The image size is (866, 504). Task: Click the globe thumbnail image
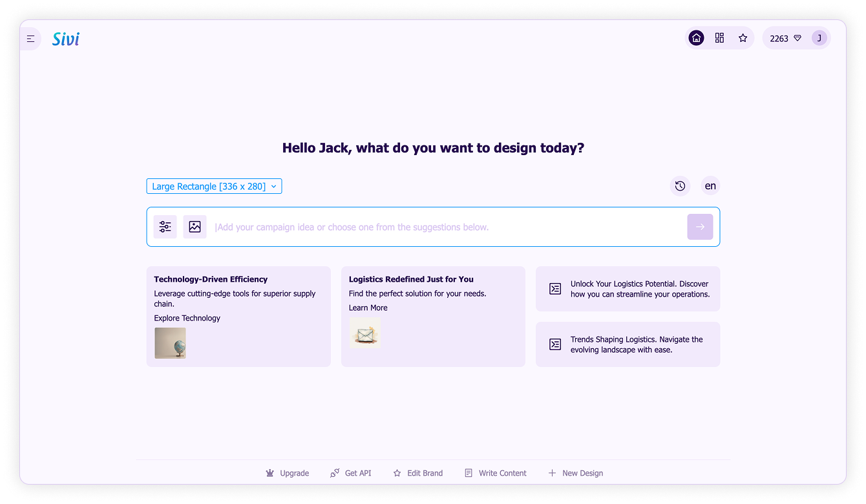pyautogui.click(x=170, y=343)
